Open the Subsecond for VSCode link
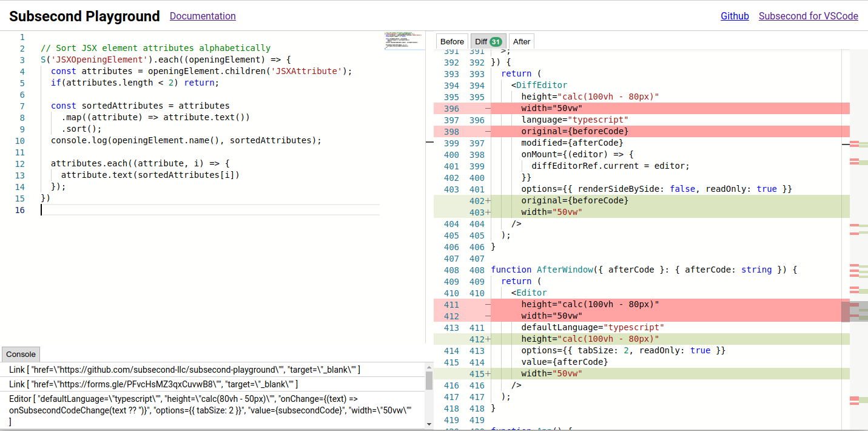This screenshot has height=431, width=868. [809, 16]
